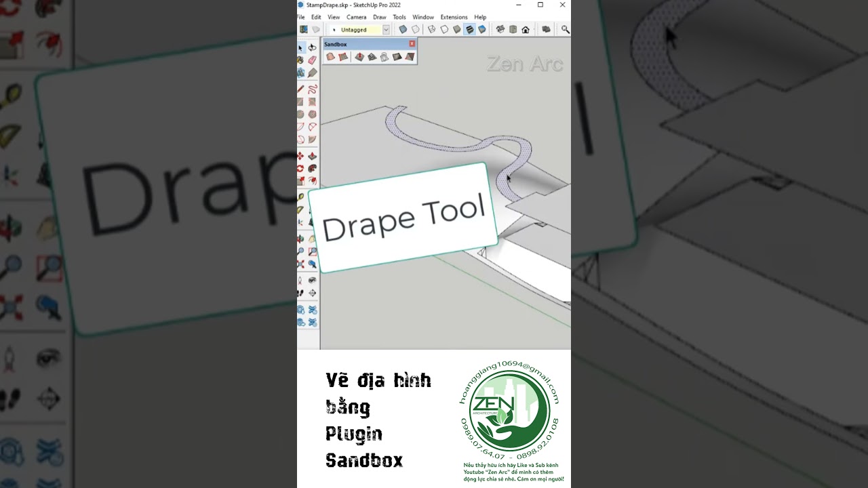
Task: Select the Arc tool
Action: click(300, 127)
